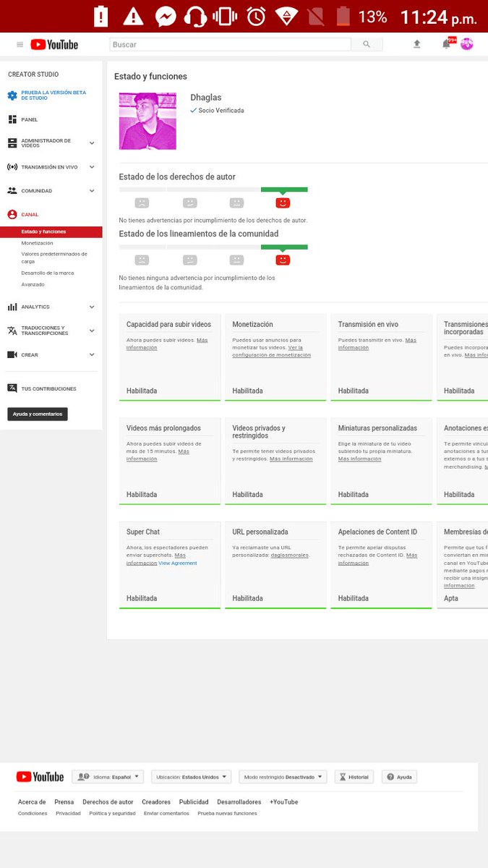Click Enviar comentarios footer link

(166, 814)
